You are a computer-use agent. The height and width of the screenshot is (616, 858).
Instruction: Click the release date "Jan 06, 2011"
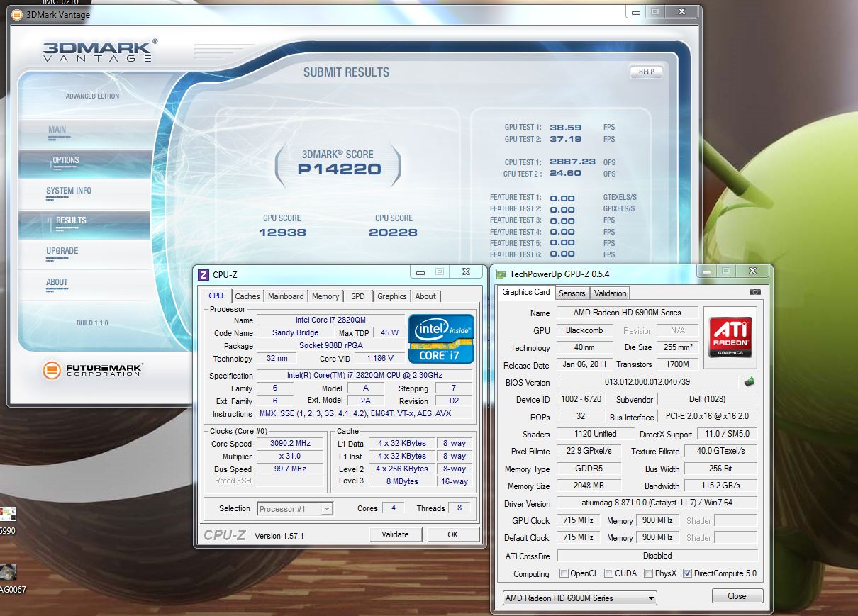584,365
